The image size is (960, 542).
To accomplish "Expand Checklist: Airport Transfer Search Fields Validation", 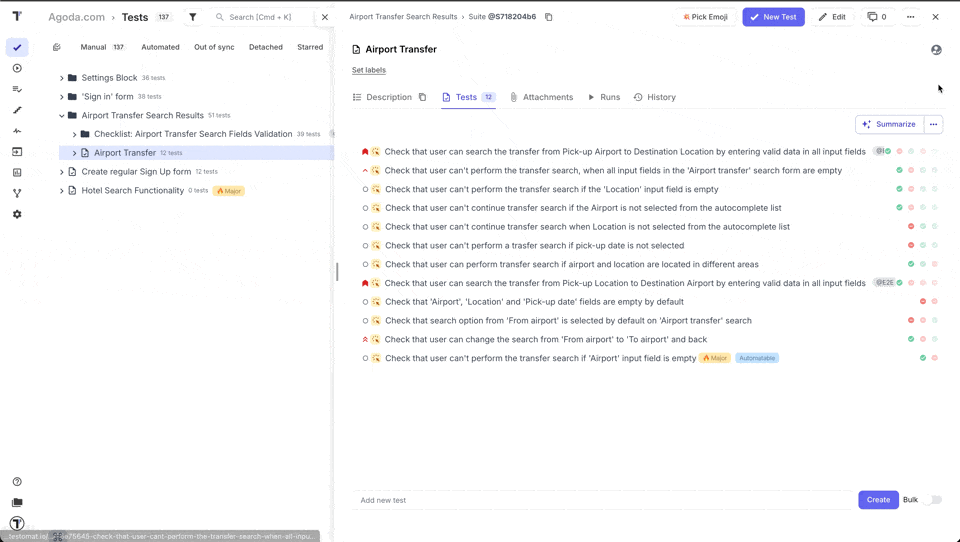I will tap(74, 134).
